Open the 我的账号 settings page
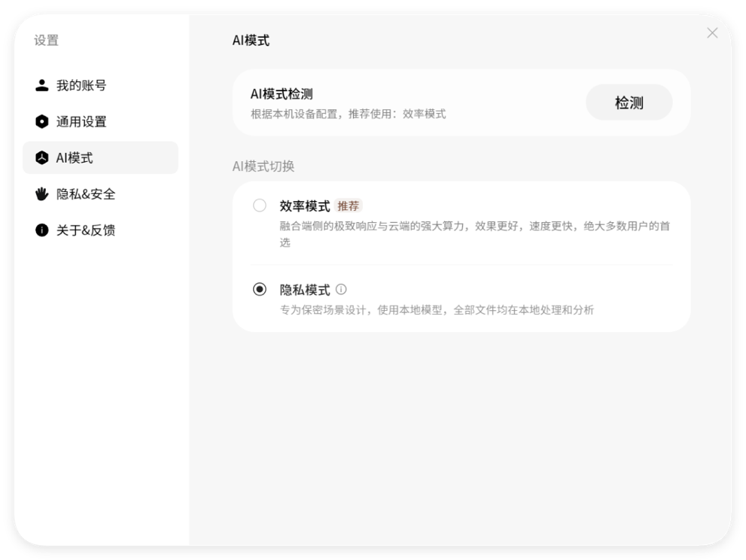The image size is (746, 560). [x=100, y=85]
